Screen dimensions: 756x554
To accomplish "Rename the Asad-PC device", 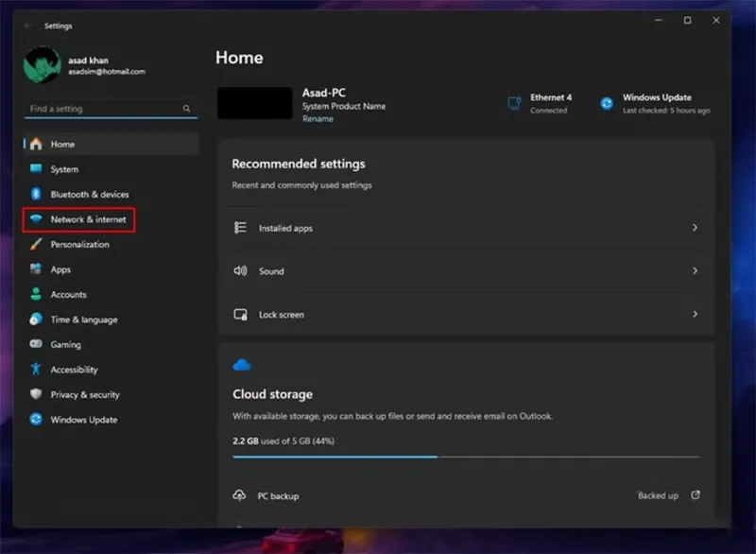I will click(317, 118).
